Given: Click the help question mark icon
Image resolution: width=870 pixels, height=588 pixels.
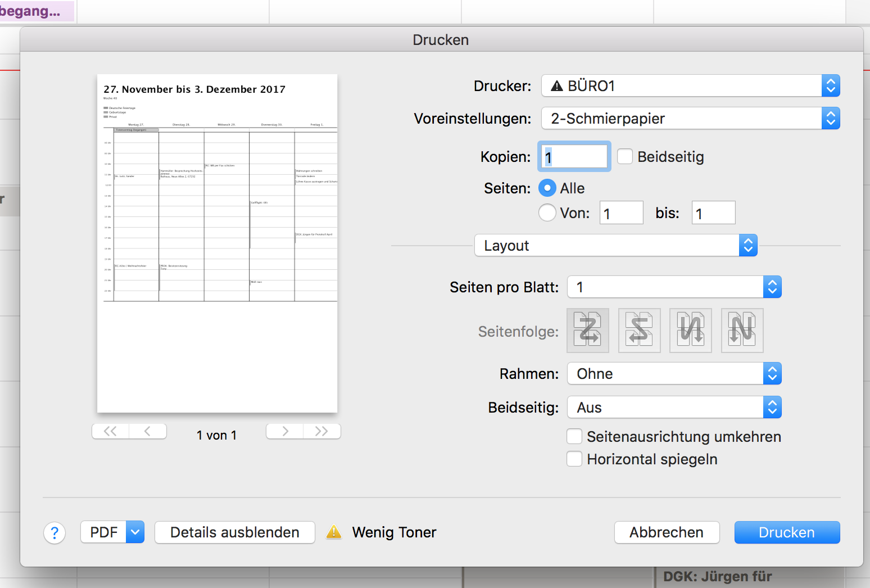Looking at the screenshot, I should [55, 532].
